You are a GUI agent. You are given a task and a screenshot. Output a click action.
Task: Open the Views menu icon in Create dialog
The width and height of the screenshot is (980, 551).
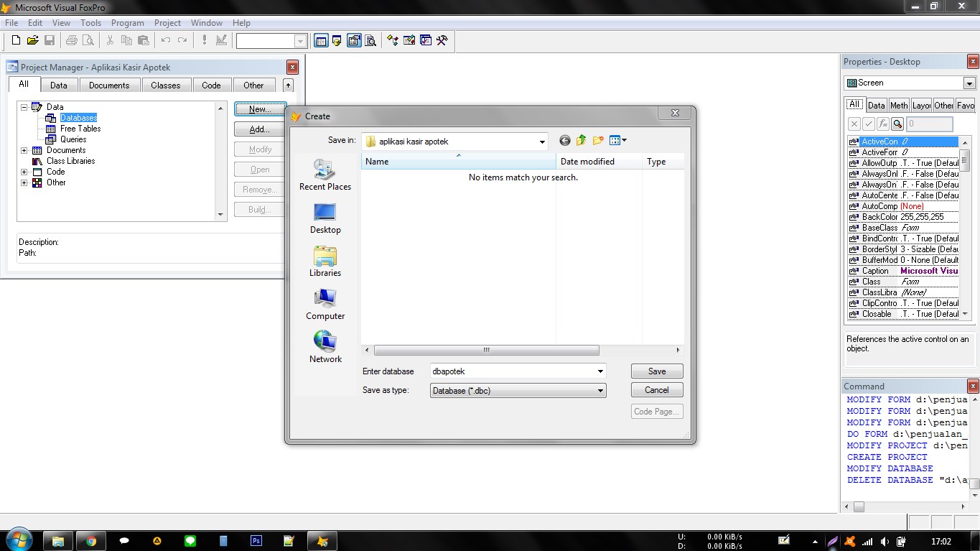(617, 141)
